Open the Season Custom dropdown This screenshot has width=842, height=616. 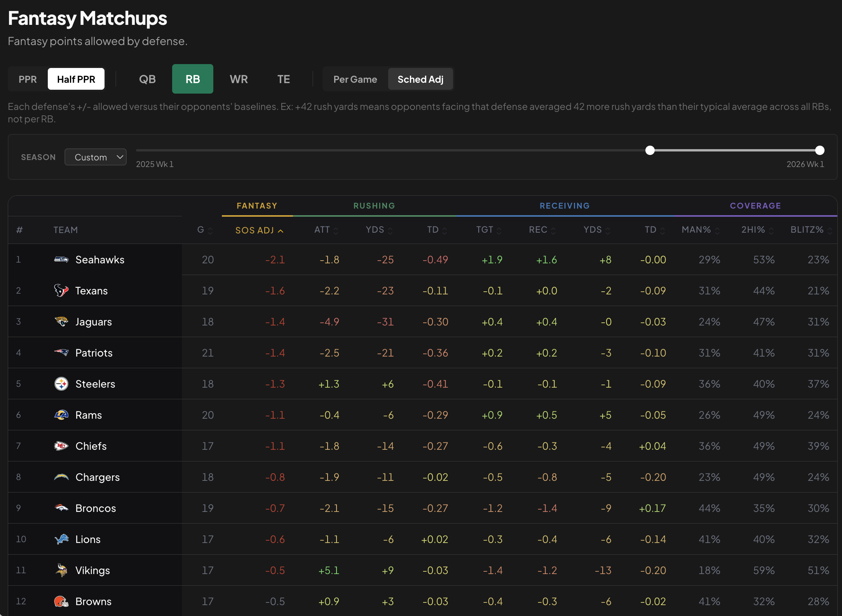pos(96,157)
